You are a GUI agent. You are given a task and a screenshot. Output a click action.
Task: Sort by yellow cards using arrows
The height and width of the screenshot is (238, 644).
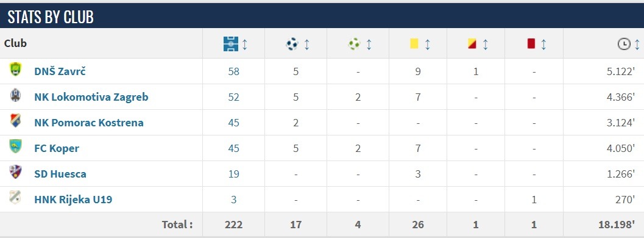click(427, 44)
